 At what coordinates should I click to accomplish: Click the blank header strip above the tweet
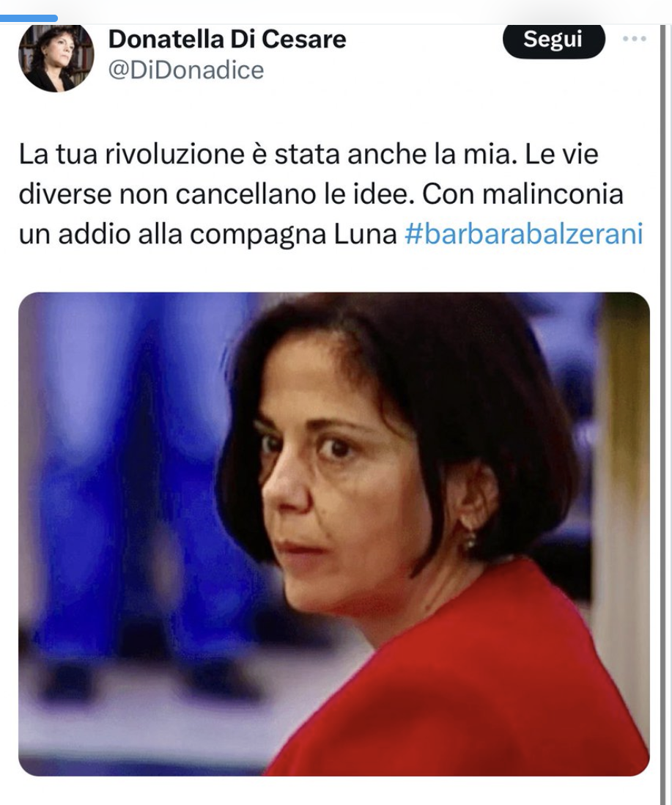click(359, 10)
